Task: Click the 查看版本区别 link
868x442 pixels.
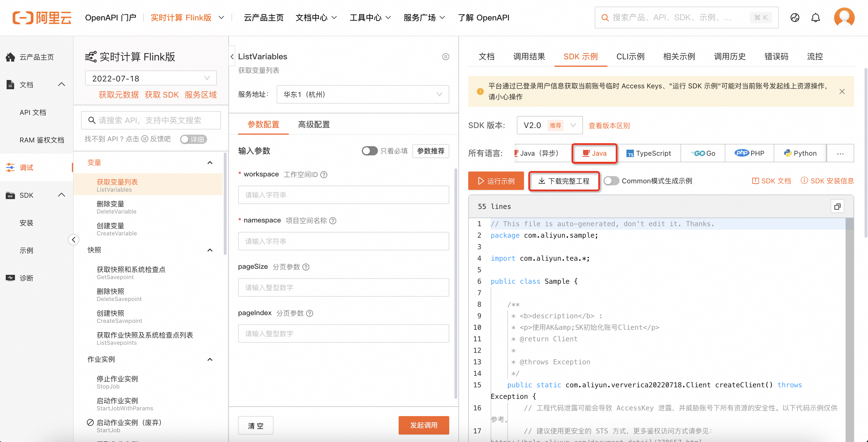Action: coord(609,125)
